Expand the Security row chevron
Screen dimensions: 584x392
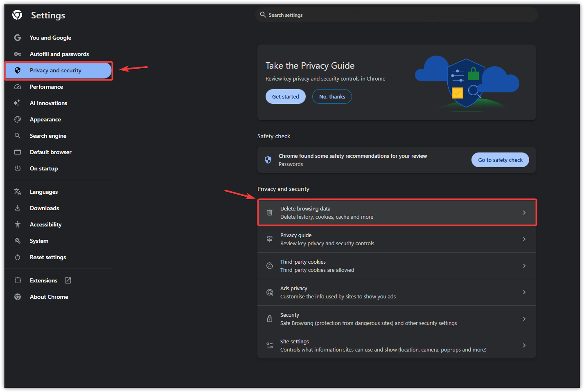click(x=524, y=319)
